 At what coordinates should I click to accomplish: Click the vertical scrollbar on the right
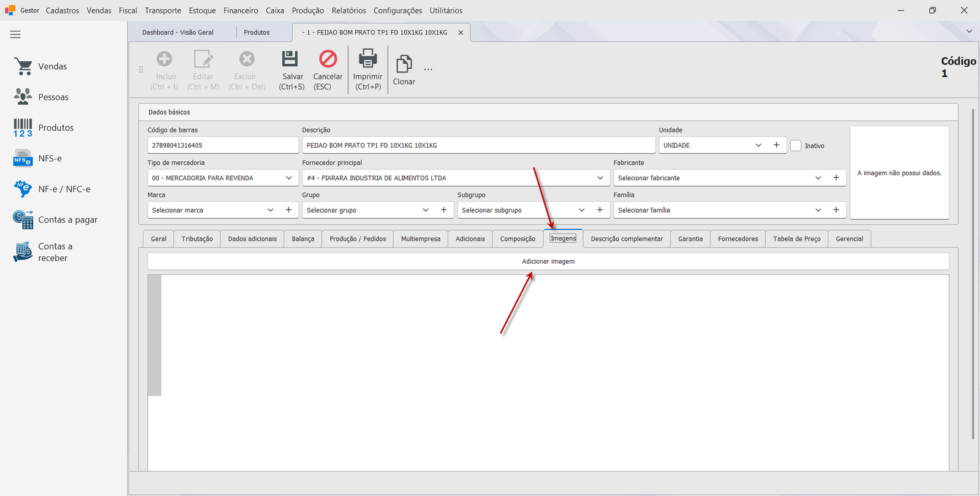pyautogui.click(x=973, y=274)
